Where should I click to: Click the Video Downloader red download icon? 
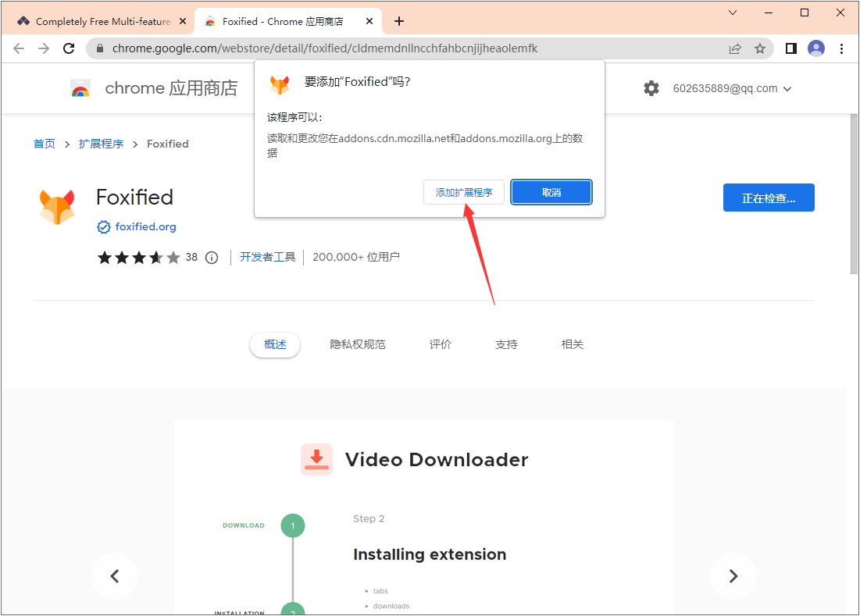tap(316, 459)
